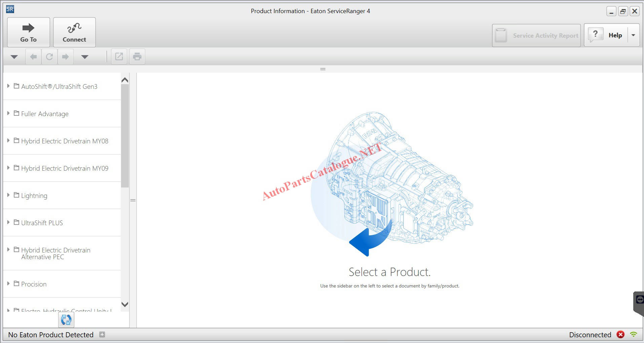The image size is (644, 343).
Task: Click the Help button
Action: click(x=606, y=35)
